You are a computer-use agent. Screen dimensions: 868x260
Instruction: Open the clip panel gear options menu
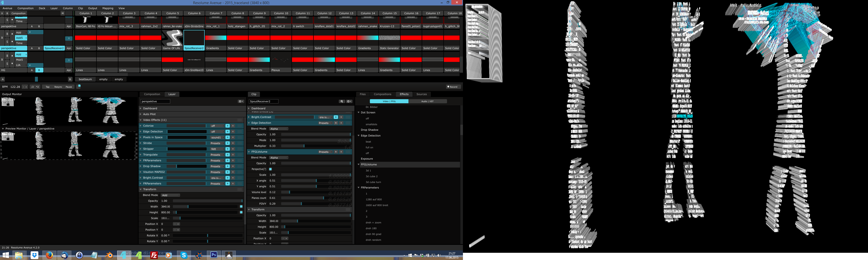click(349, 101)
